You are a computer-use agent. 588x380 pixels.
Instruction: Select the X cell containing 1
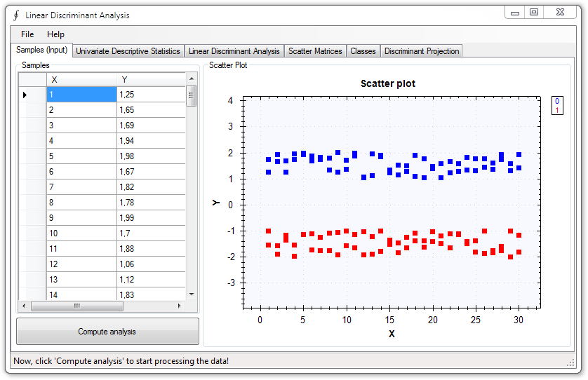click(x=82, y=95)
